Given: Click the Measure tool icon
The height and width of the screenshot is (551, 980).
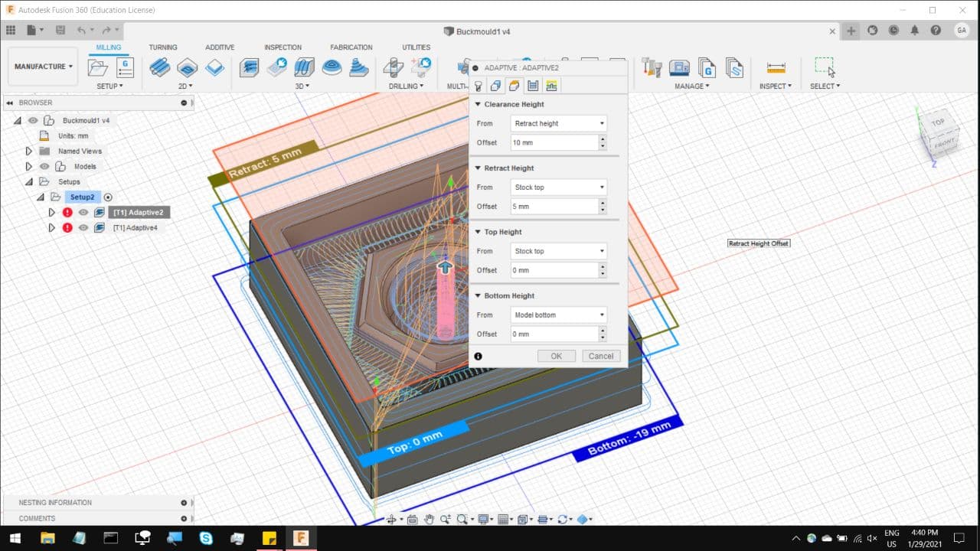Looking at the screenshot, I should pyautogui.click(x=776, y=67).
